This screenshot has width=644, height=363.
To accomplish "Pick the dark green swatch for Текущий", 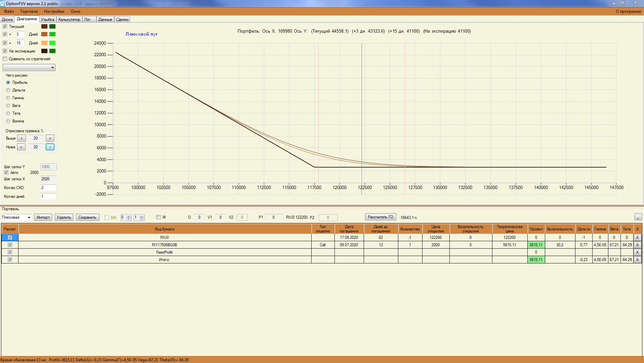I will pos(52,27).
